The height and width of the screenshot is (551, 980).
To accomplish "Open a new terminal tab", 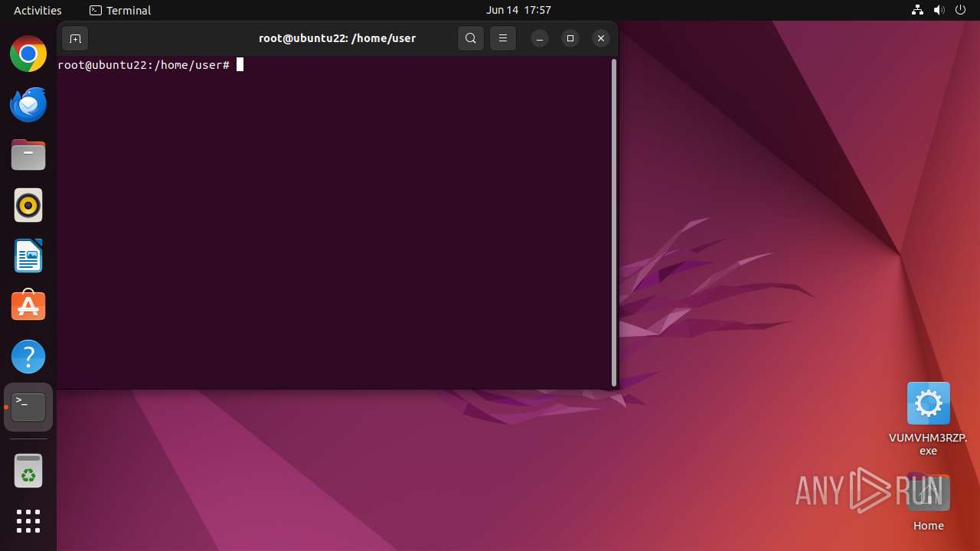I will pos(75,38).
